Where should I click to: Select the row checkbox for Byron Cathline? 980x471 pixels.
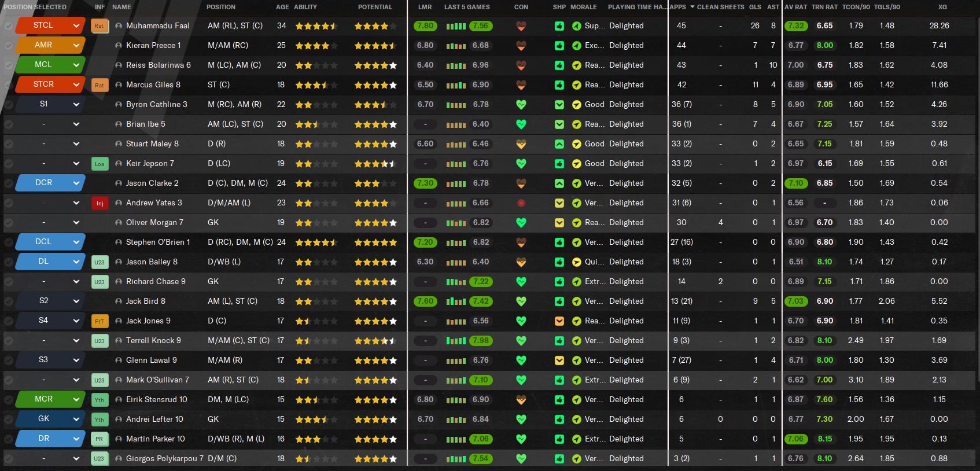[x=9, y=105]
